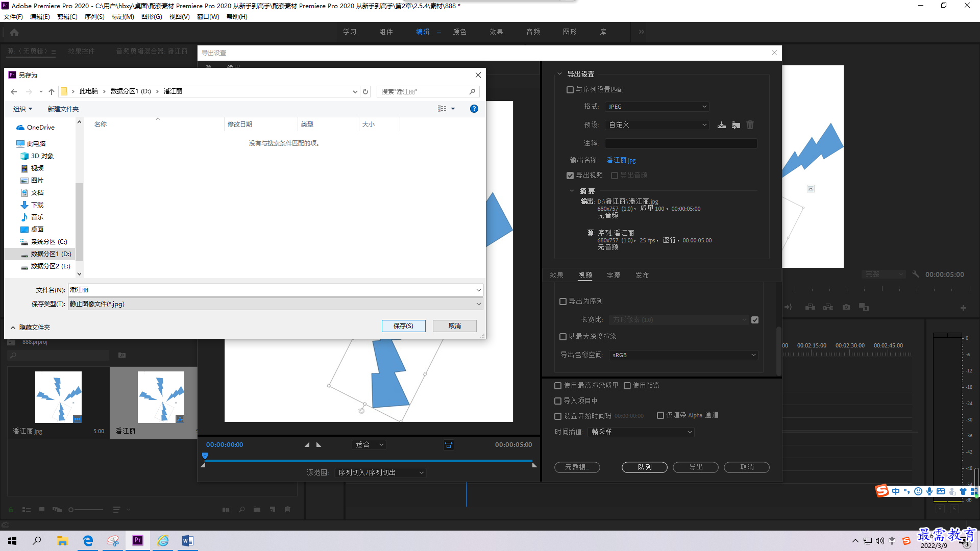Screen dimensions: 980x551
Task: Open Edge browser from taskbar
Action: (88, 541)
